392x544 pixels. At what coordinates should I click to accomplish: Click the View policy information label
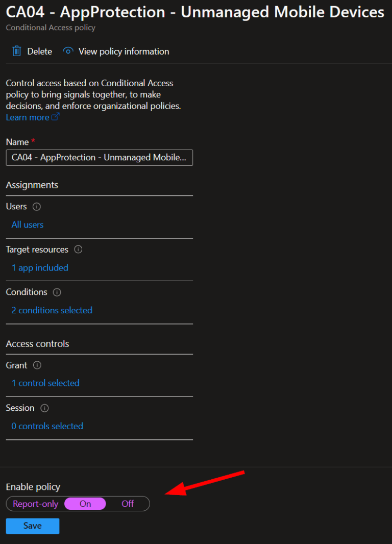click(x=124, y=51)
